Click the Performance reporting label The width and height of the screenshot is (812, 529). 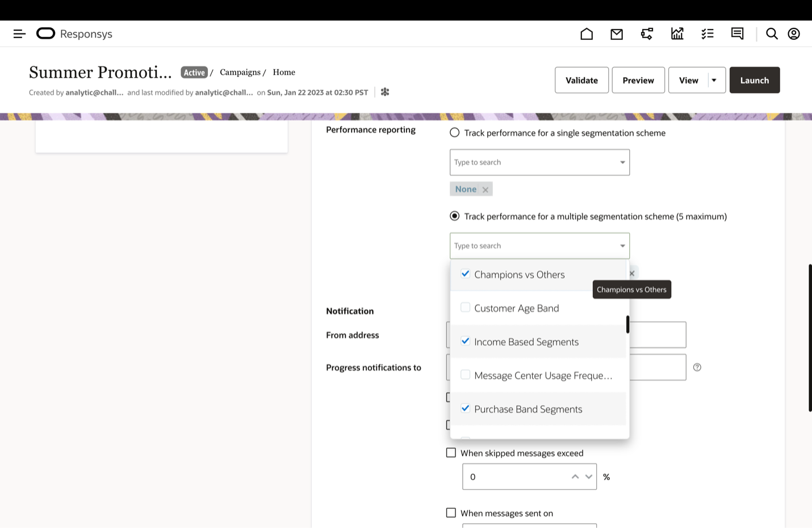371,130
